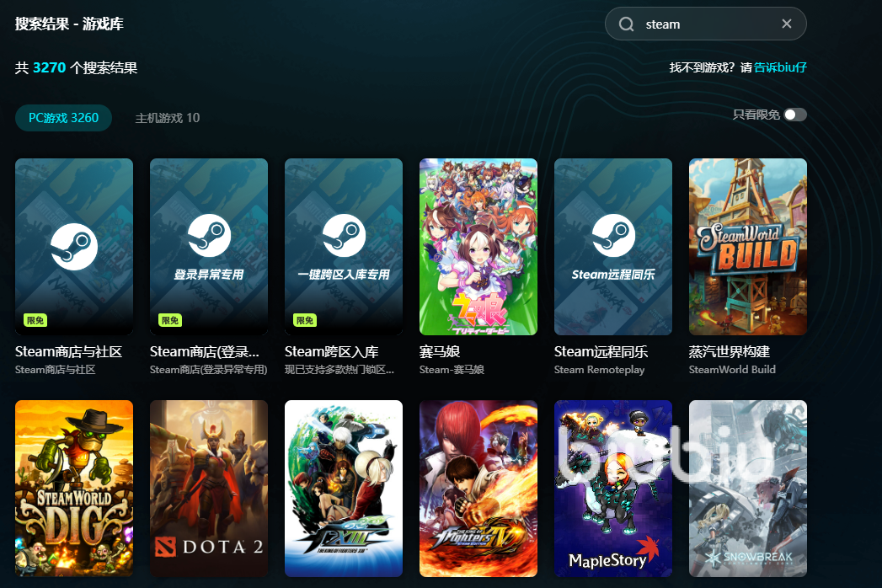Select SteamWorld Dig game cover
The width and height of the screenshot is (882, 588).
pos(74,489)
